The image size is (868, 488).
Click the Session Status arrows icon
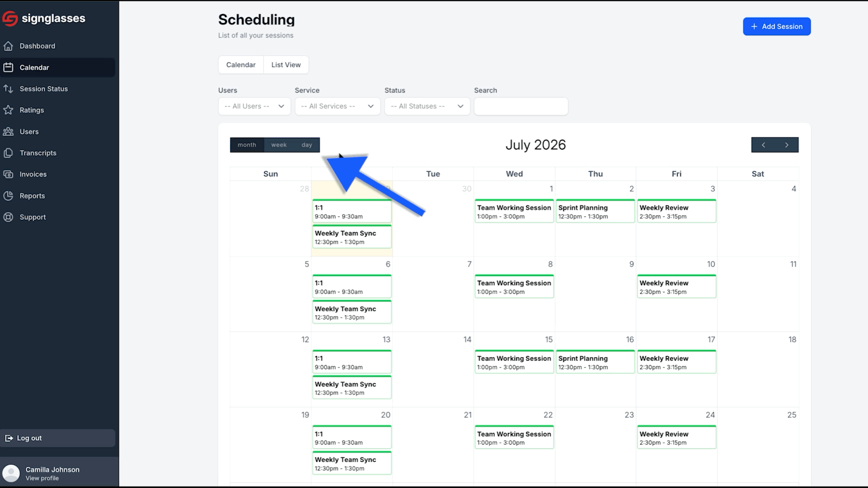pos(8,89)
